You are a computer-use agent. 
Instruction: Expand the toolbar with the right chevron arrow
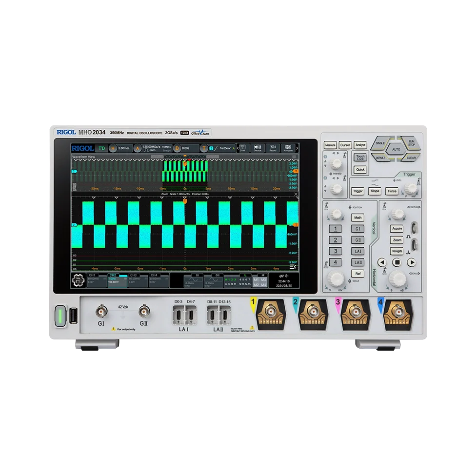297,148
